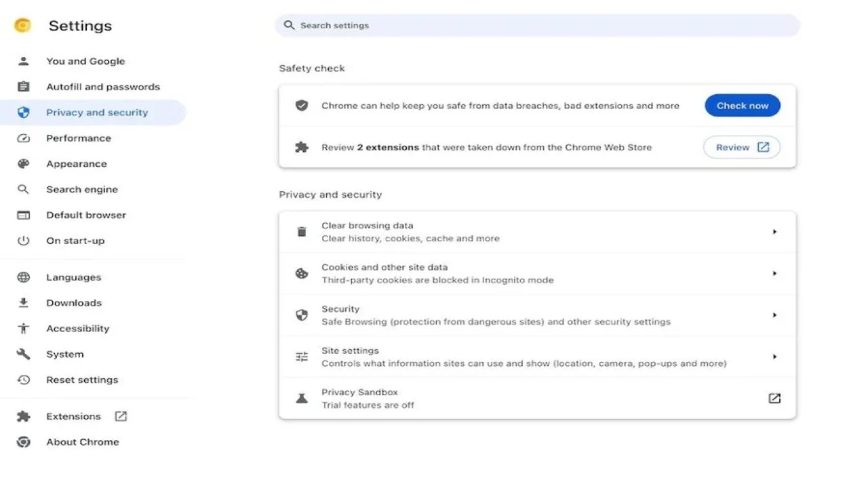Click the Review extensions button
The height and width of the screenshot is (488, 868).
(742, 147)
